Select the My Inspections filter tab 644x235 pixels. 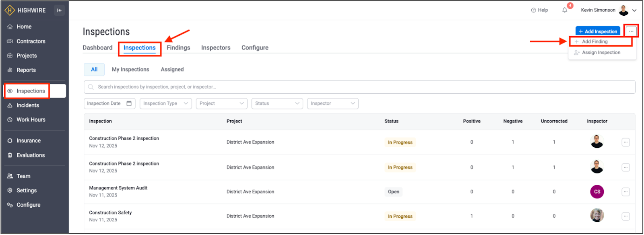point(130,70)
